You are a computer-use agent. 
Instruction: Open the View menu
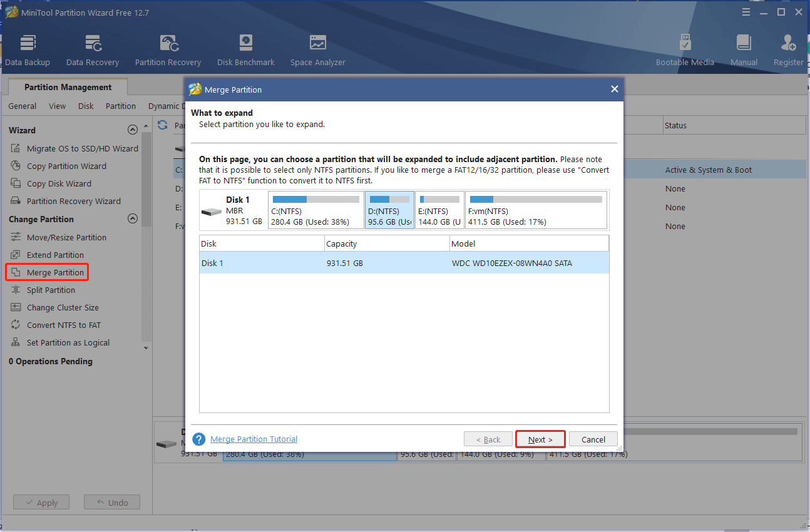[x=57, y=106]
